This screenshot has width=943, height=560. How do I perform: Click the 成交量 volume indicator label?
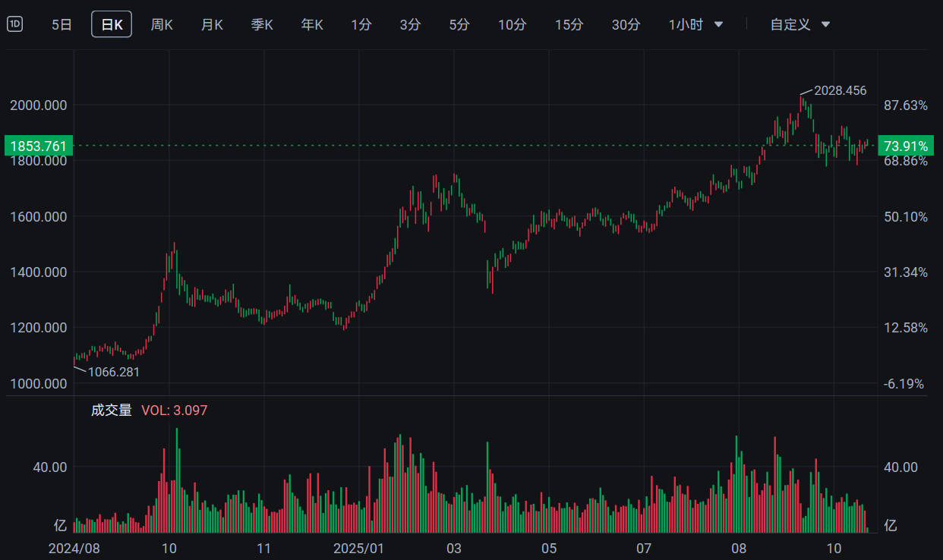tap(112, 411)
